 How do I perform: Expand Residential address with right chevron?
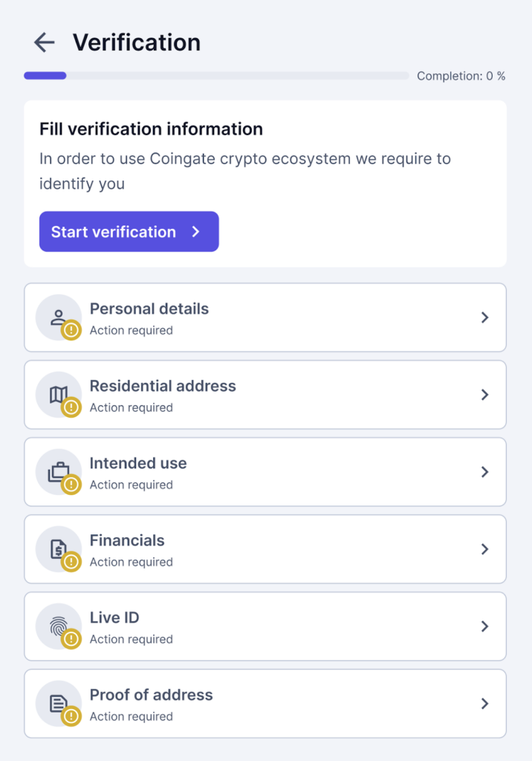[484, 395]
